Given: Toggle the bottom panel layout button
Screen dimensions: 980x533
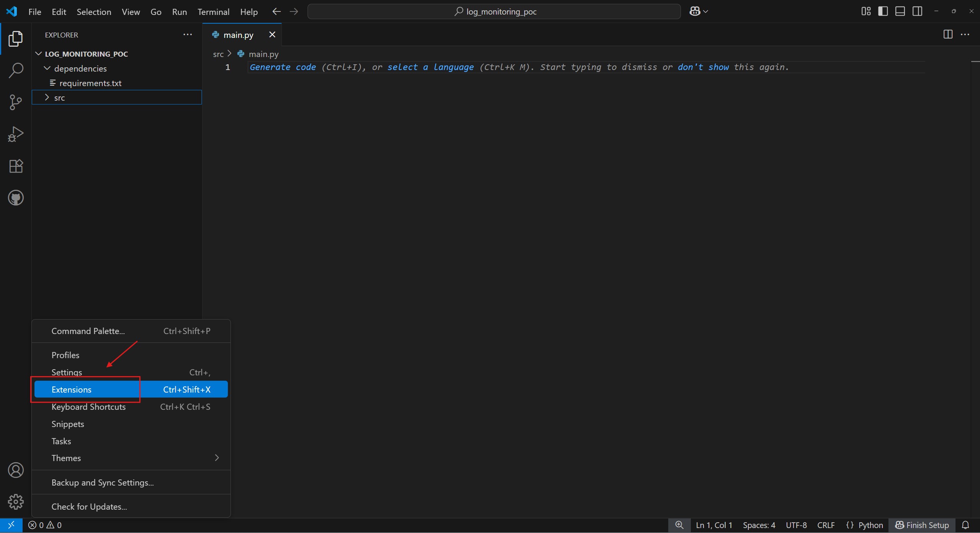Looking at the screenshot, I should click(x=900, y=11).
